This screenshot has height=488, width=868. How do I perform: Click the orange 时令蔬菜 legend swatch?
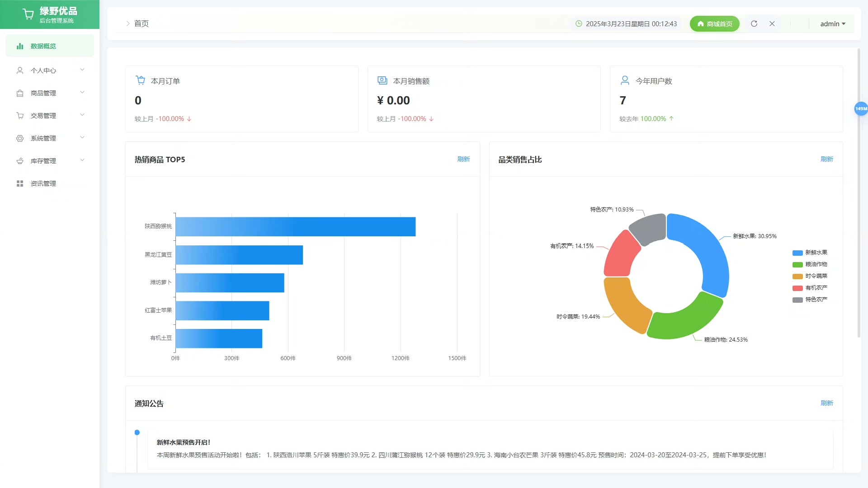coord(797,277)
